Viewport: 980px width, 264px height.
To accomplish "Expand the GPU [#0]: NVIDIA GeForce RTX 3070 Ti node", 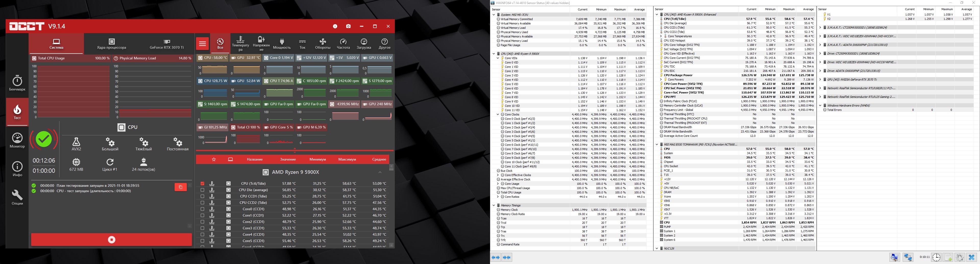I will point(820,80).
